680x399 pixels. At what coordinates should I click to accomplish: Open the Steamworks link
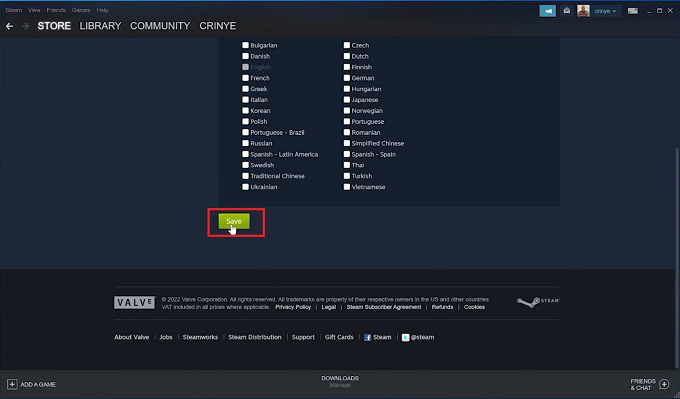click(200, 337)
